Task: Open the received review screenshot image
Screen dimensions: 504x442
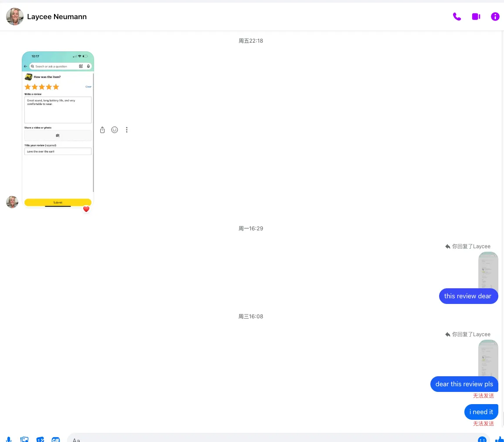Action: (58, 130)
